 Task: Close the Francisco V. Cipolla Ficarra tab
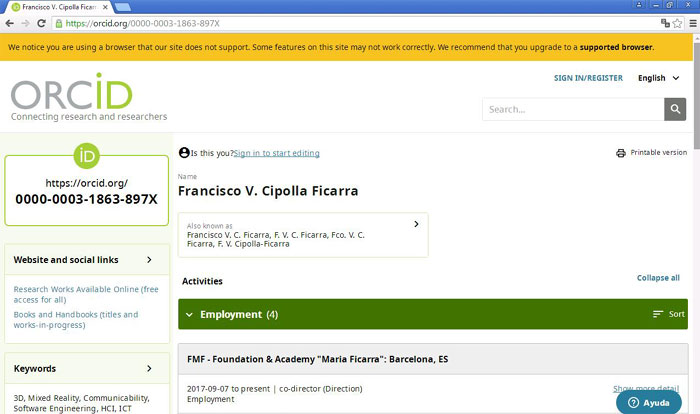(105, 7)
